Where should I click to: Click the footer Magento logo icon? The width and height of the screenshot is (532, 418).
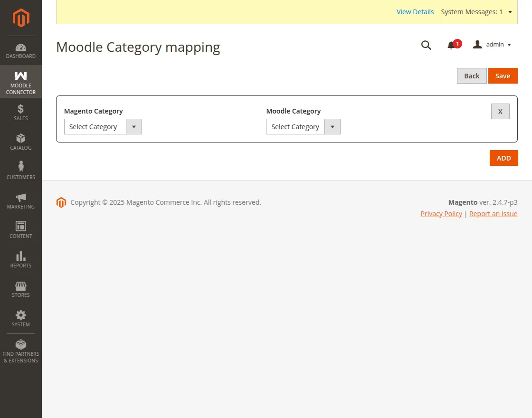point(61,202)
